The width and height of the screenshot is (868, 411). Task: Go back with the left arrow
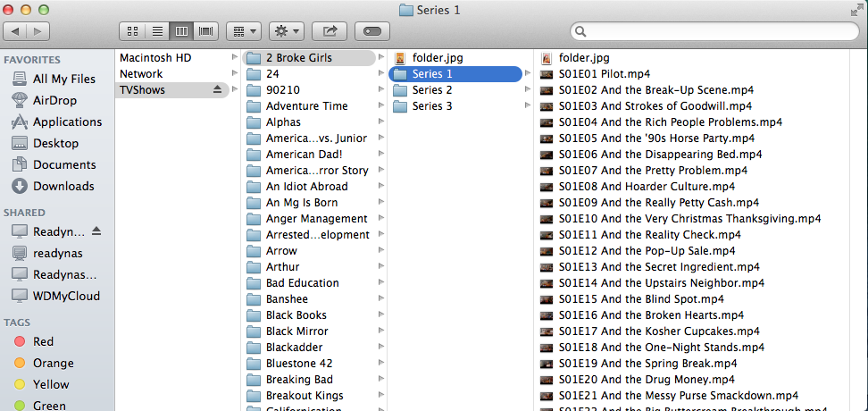click(14, 31)
